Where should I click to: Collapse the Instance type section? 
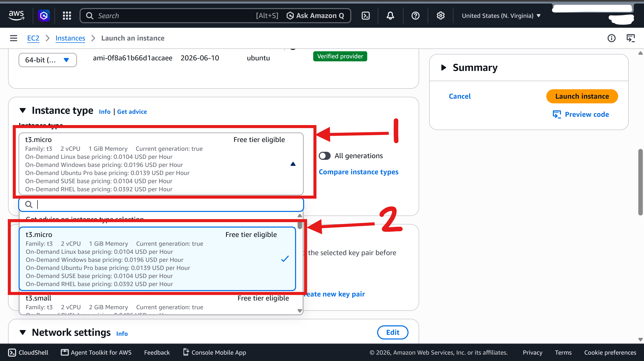[x=23, y=110]
